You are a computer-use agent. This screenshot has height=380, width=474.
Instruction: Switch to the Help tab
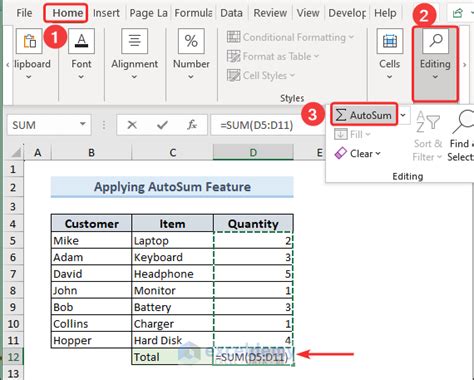tap(385, 13)
